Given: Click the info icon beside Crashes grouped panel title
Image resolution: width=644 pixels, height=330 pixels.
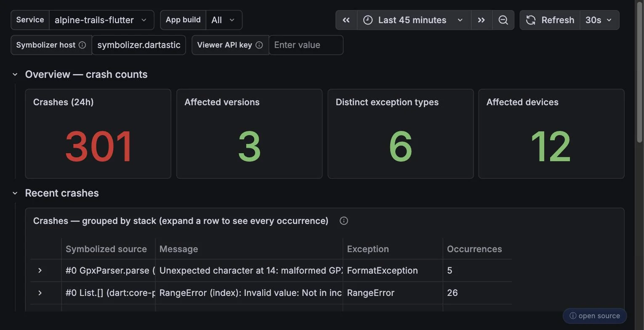Looking at the screenshot, I should point(344,221).
